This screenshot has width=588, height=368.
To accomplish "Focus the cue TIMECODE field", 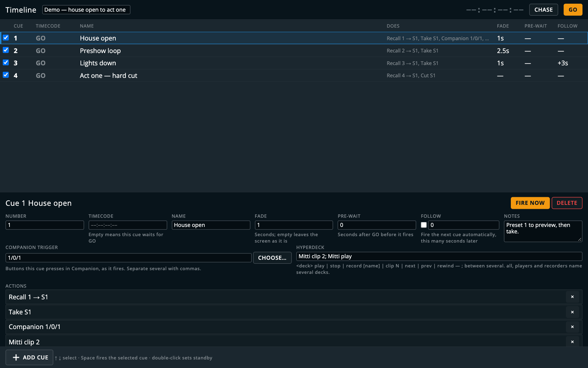I will pyautogui.click(x=128, y=225).
